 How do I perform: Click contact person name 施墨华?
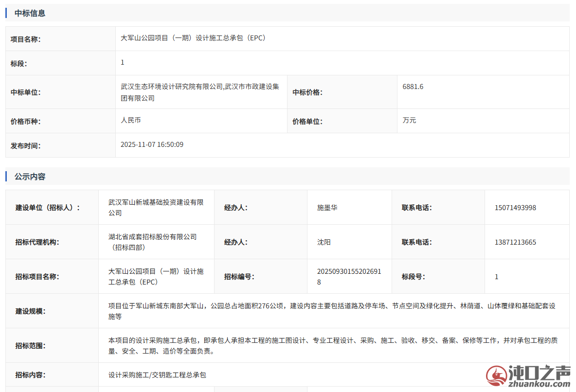point(327,208)
